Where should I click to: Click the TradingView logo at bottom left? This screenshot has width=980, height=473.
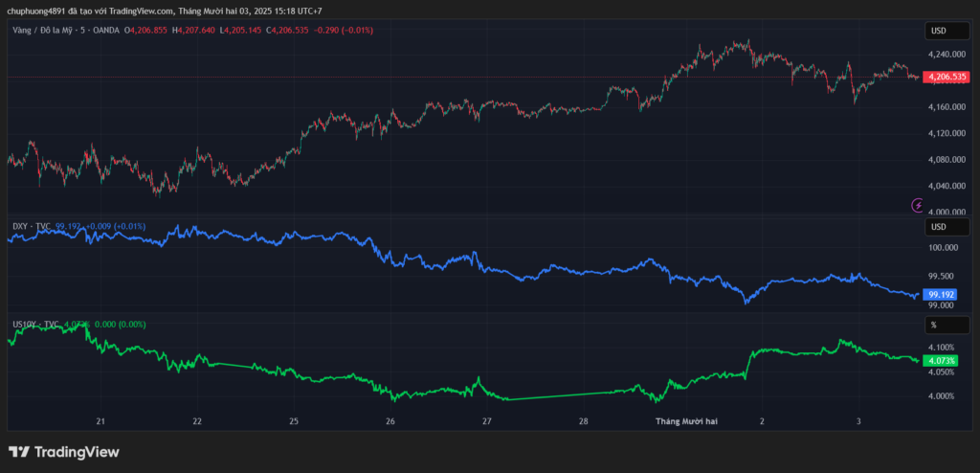(x=64, y=452)
